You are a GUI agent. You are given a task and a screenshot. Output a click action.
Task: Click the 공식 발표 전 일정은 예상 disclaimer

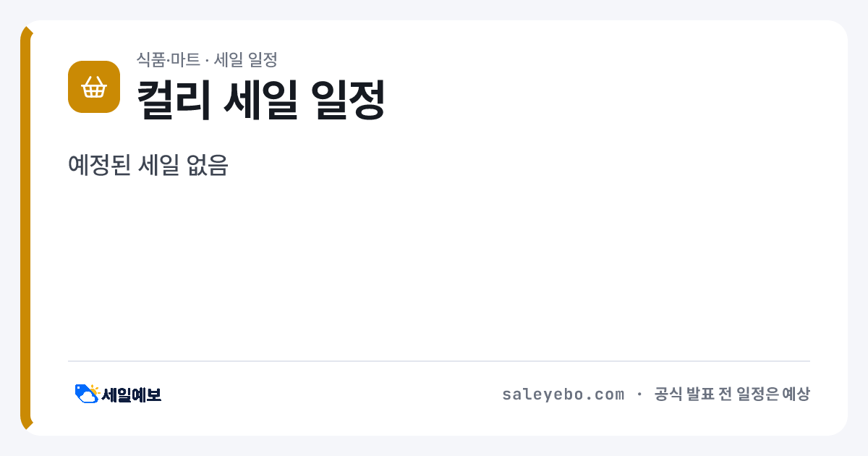(732, 394)
